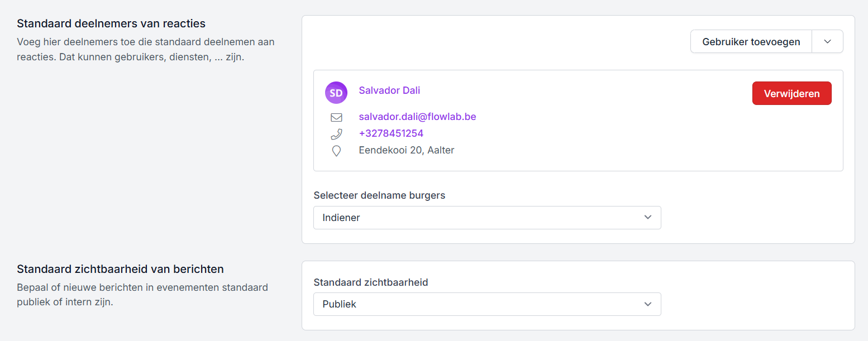
Task: Click the Standaard zichtbaarheid van berichten heading
Action: click(120, 269)
